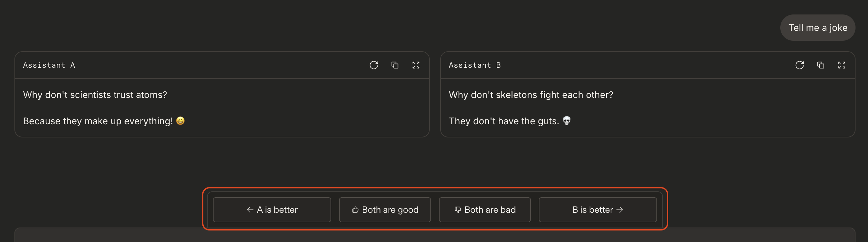This screenshot has width=868, height=242.
Task: Copy Assistant B's joke to clipboard
Action: coord(820,65)
